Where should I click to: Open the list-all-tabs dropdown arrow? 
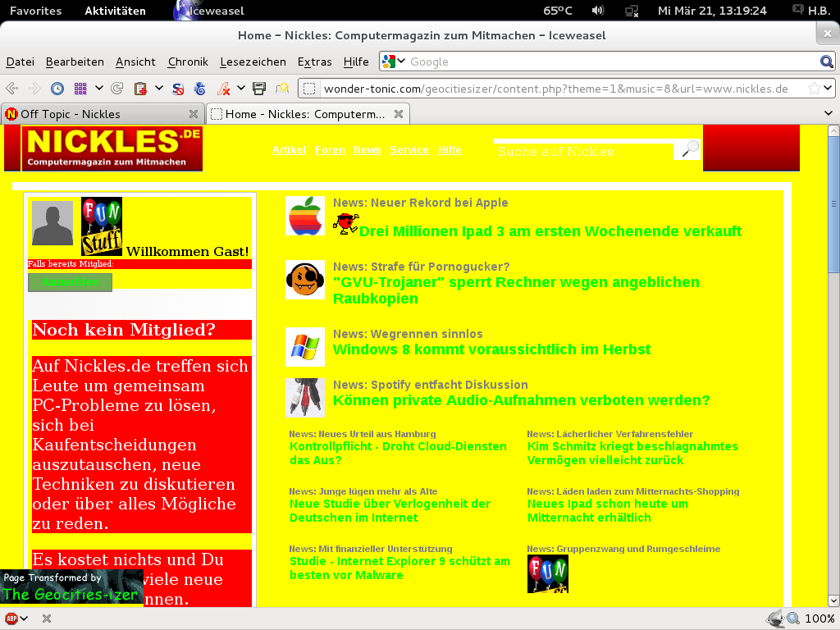pyautogui.click(x=829, y=113)
